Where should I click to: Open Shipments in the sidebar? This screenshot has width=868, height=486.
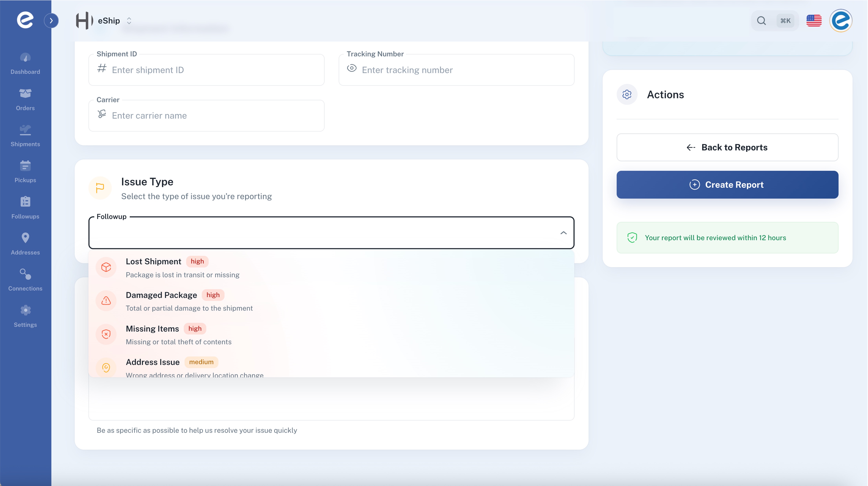coord(25,136)
